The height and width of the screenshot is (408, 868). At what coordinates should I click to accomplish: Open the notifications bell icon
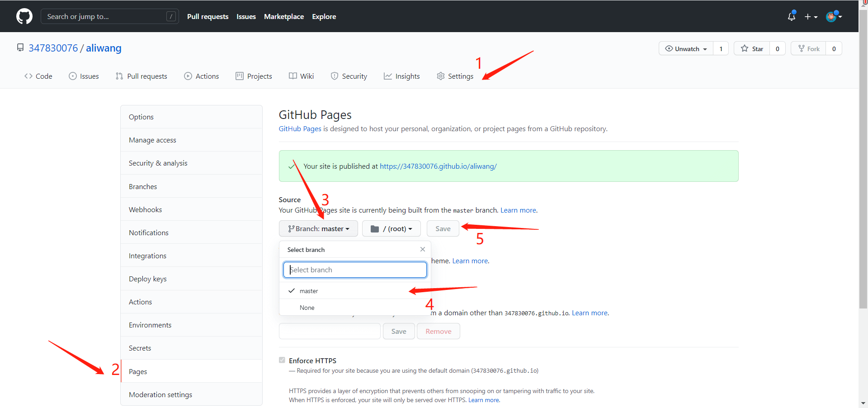click(791, 16)
